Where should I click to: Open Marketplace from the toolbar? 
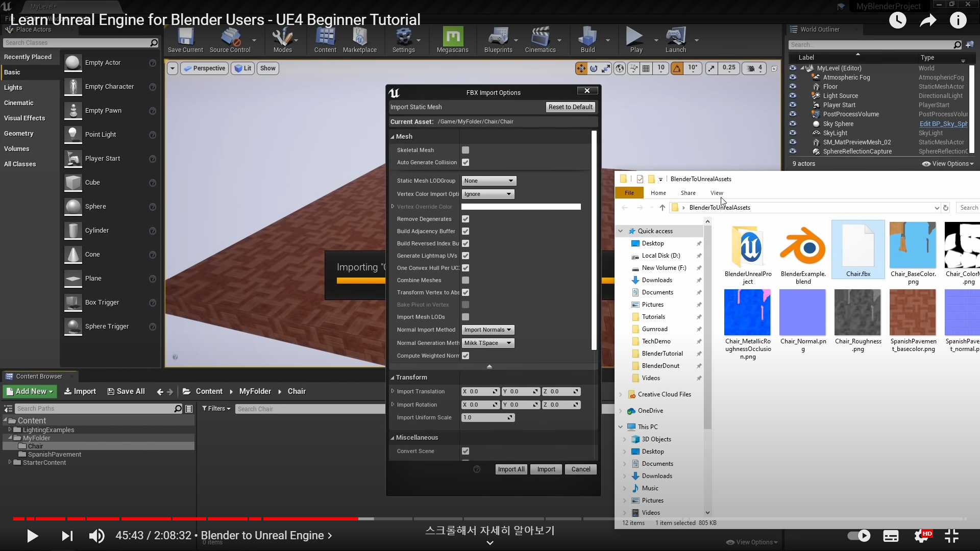tap(359, 39)
